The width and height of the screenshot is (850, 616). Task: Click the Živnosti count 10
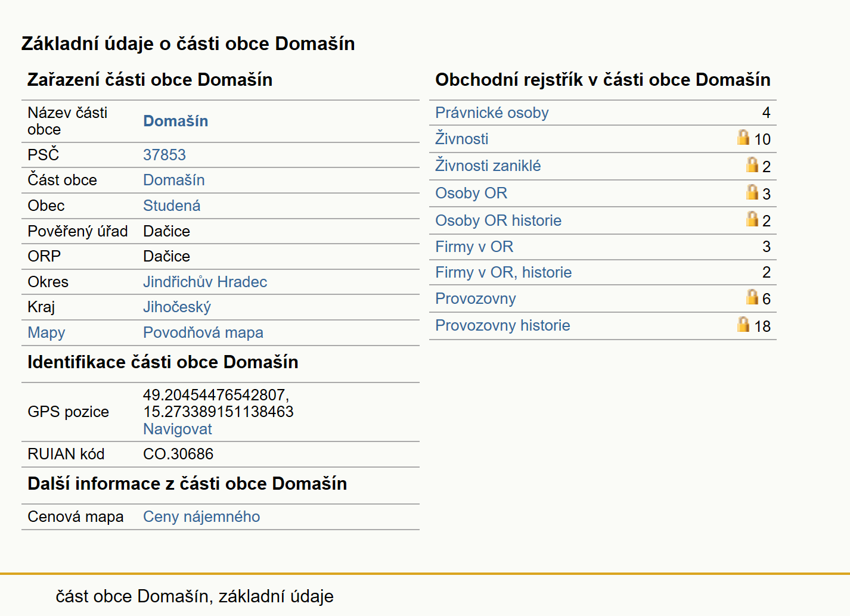762,139
